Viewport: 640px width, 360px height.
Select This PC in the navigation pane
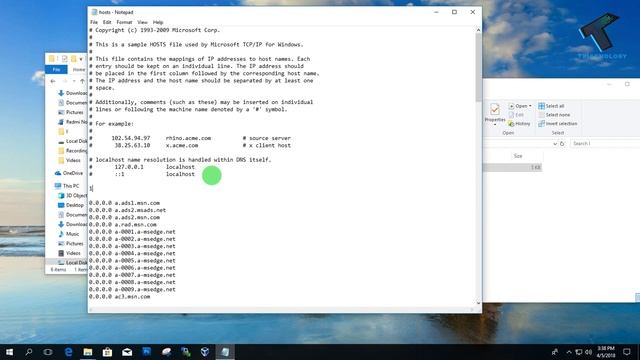(x=67, y=186)
